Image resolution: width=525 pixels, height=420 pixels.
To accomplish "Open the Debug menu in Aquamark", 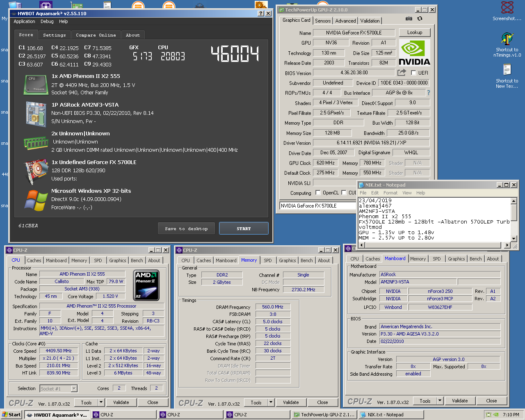I will (47, 21).
